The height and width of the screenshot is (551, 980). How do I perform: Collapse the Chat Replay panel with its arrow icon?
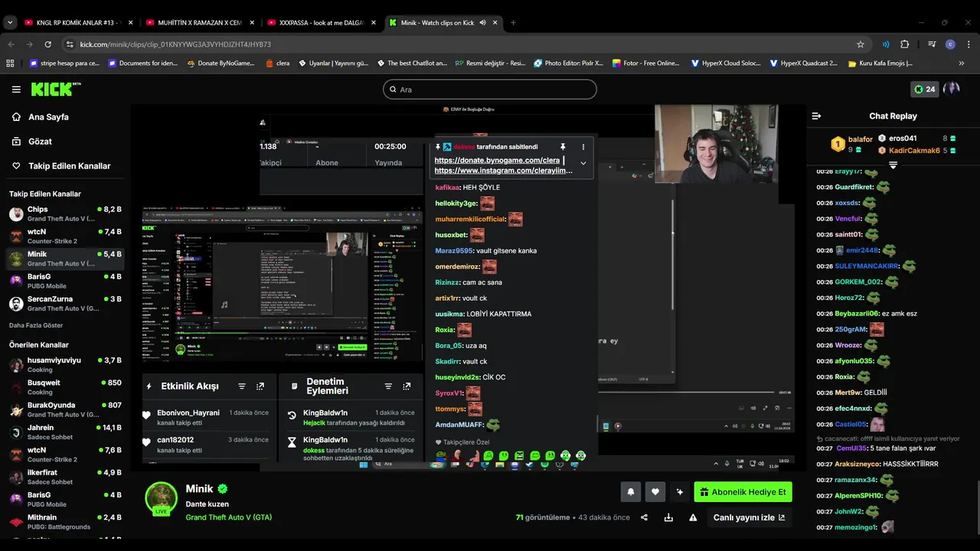(x=816, y=116)
